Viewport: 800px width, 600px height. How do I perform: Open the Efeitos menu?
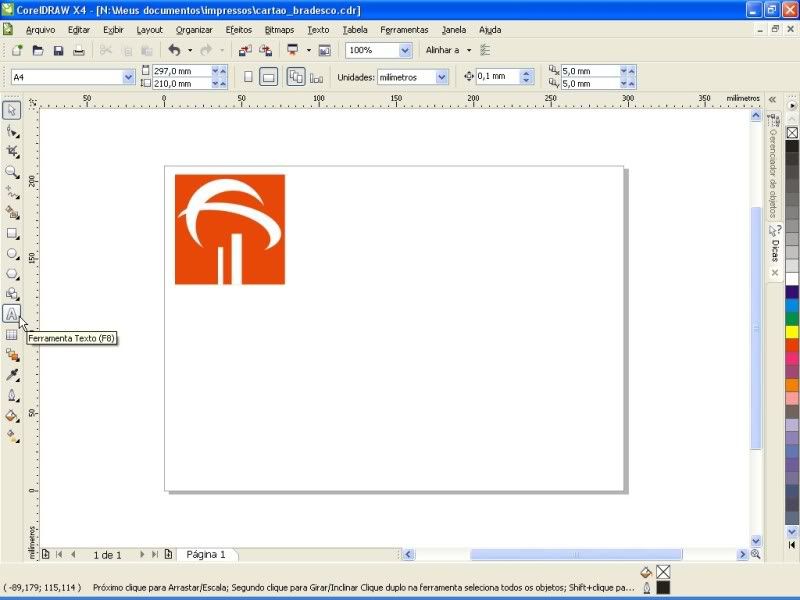tap(239, 30)
